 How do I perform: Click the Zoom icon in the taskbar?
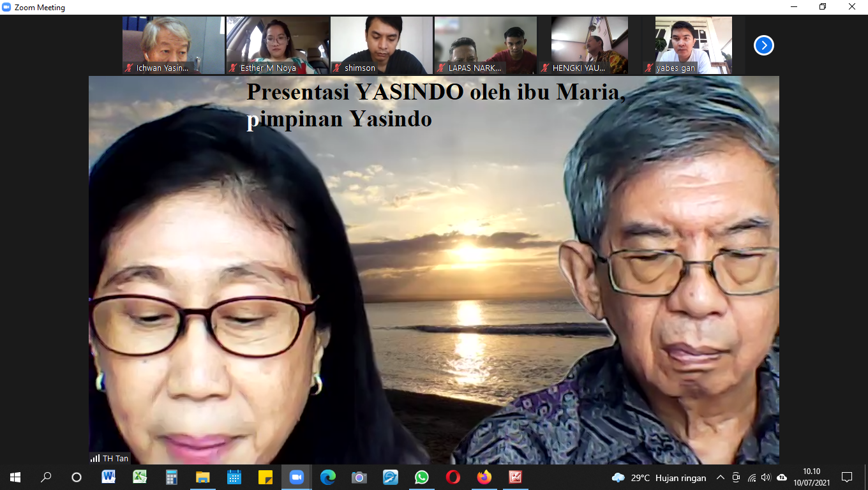296,477
